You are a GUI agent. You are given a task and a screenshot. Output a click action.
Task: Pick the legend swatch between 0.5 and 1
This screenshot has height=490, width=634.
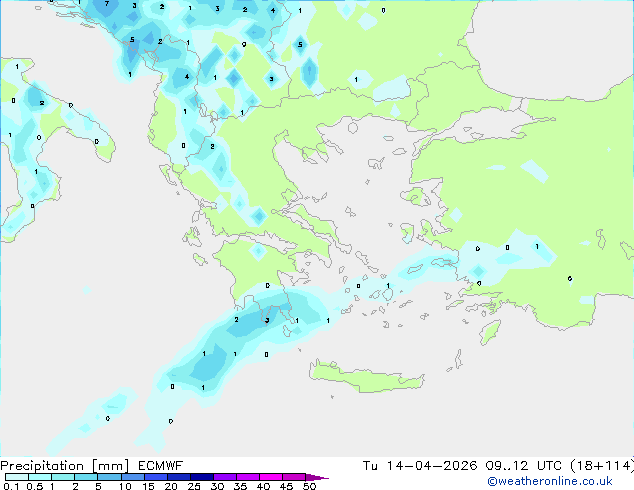[40, 477]
